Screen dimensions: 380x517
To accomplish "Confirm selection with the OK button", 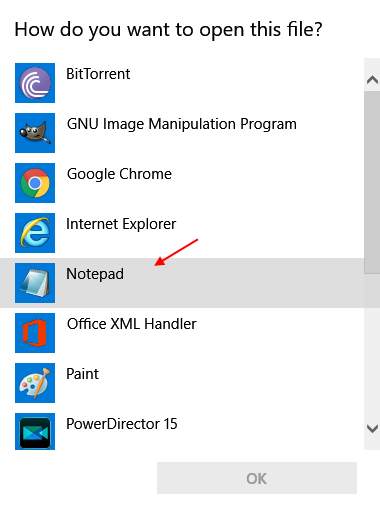I will pos(257,478).
